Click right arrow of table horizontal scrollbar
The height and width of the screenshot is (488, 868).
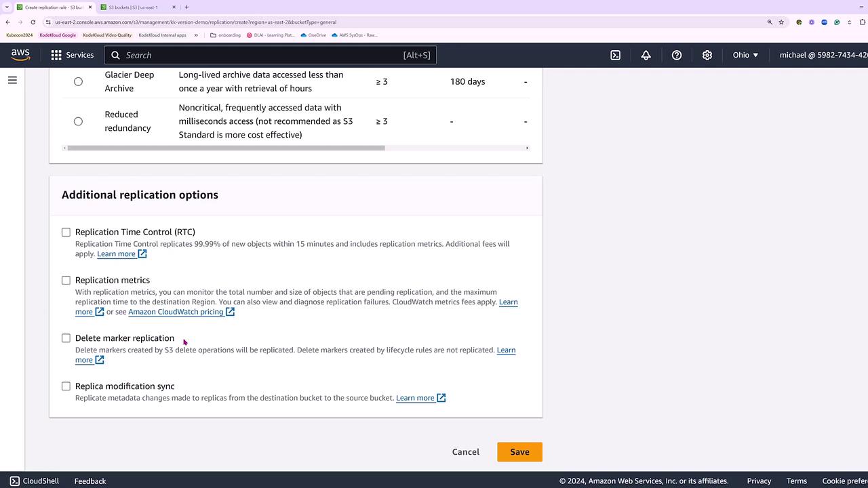(x=527, y=148)
